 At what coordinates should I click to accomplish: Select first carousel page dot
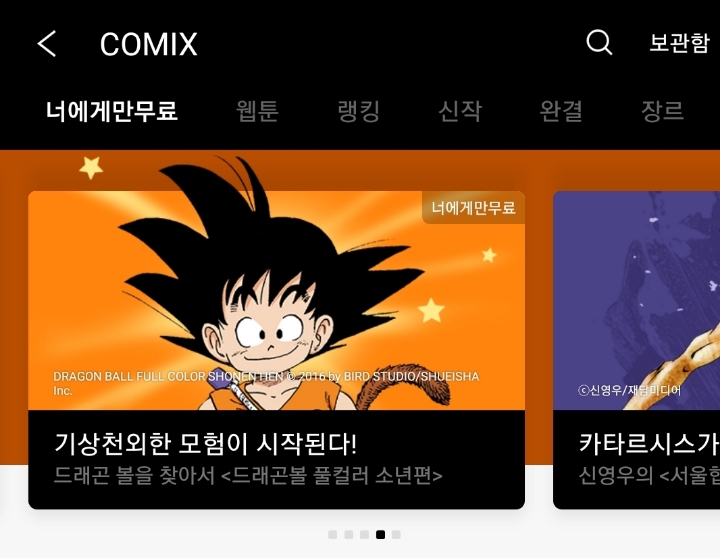pyautogui.click(x=332, y=535)
